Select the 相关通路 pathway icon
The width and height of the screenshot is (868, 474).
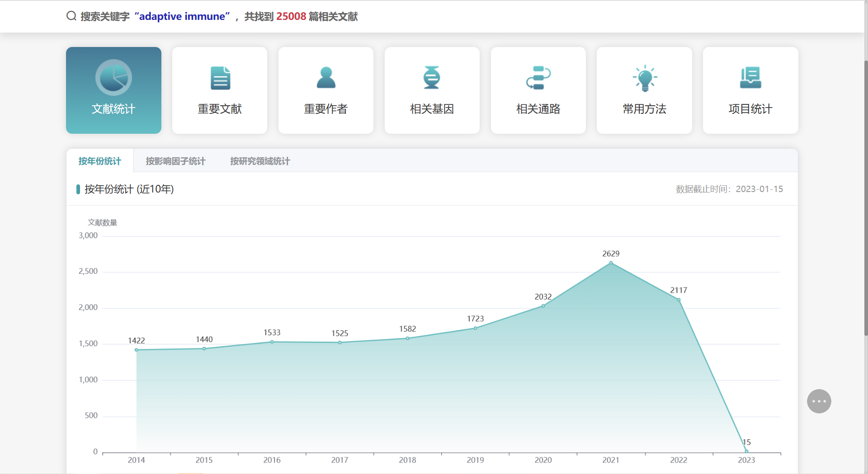point(538,78)
